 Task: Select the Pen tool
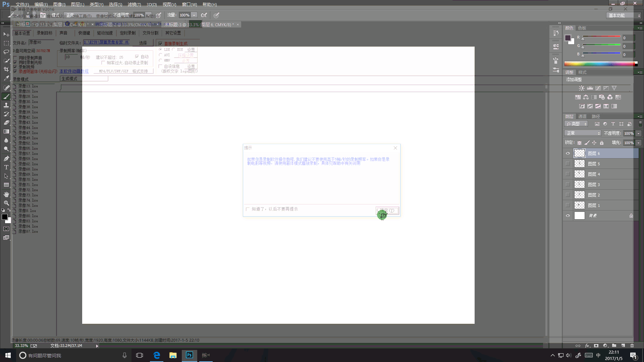pos(6,158)
